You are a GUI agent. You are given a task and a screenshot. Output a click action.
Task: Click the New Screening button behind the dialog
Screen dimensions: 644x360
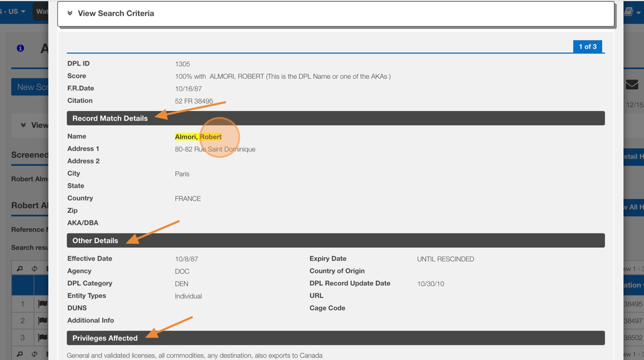(x=30, y=87)
